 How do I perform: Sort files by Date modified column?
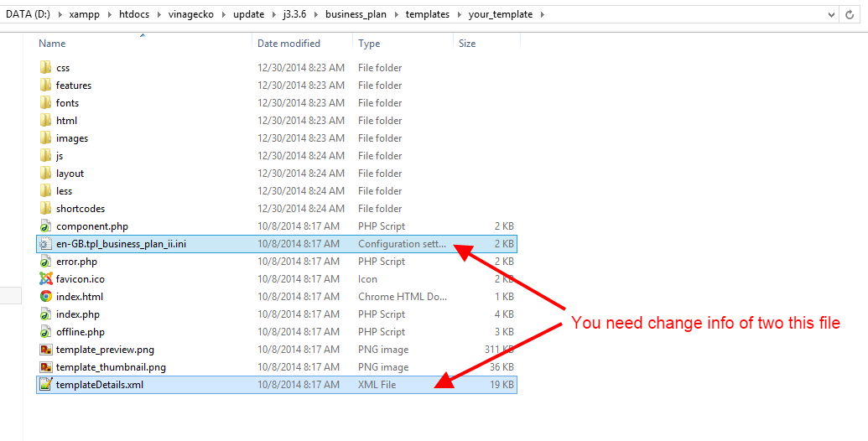[x=288, y=44]
